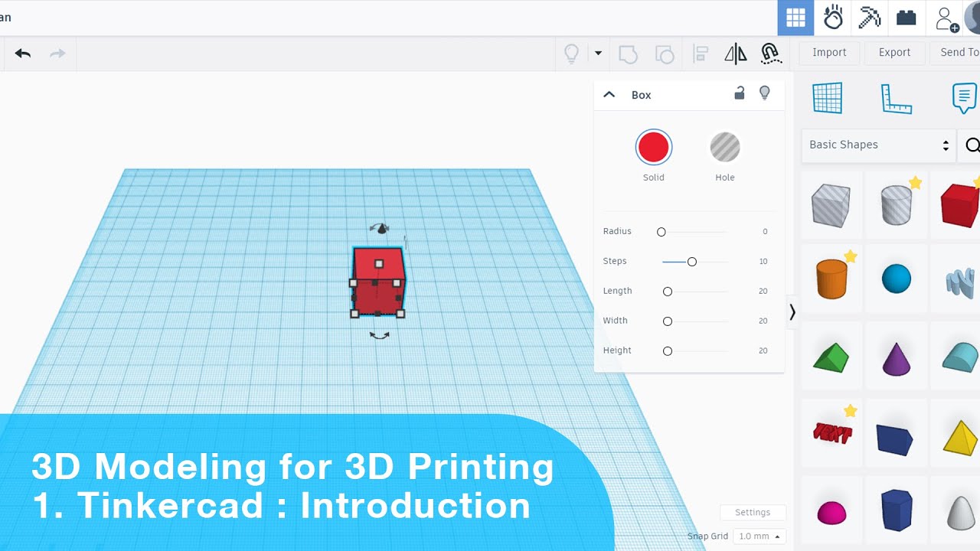Pick the green Roof shape

pos(831,357)
